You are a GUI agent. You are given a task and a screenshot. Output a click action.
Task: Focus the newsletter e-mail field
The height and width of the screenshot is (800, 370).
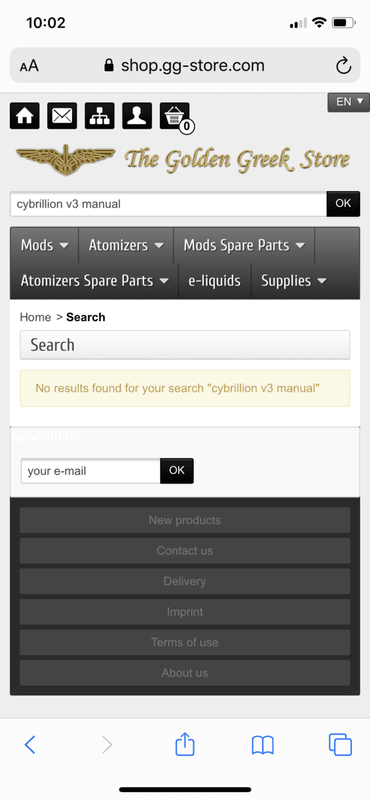pos(90,471)
